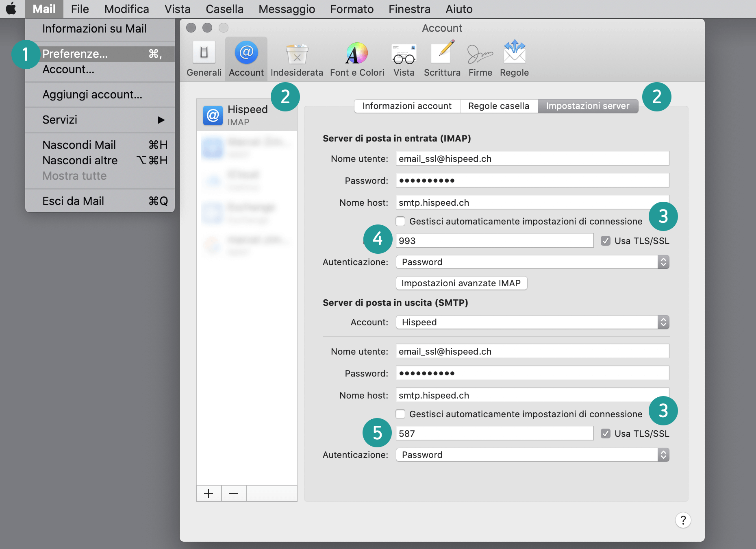The width and height of the screenshot is (756, 549).
Task: Click SMTP Nome host field
Action: click(532, 395)
